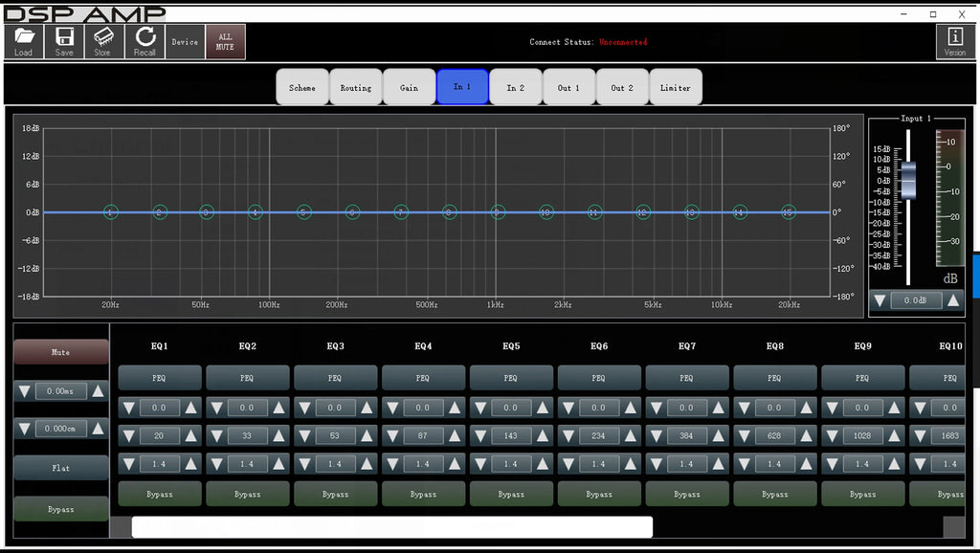Increase EQ2 Q value 1.4 up arrow
The width and height of the screenshot is (980, 553).
tap(278, 464)
